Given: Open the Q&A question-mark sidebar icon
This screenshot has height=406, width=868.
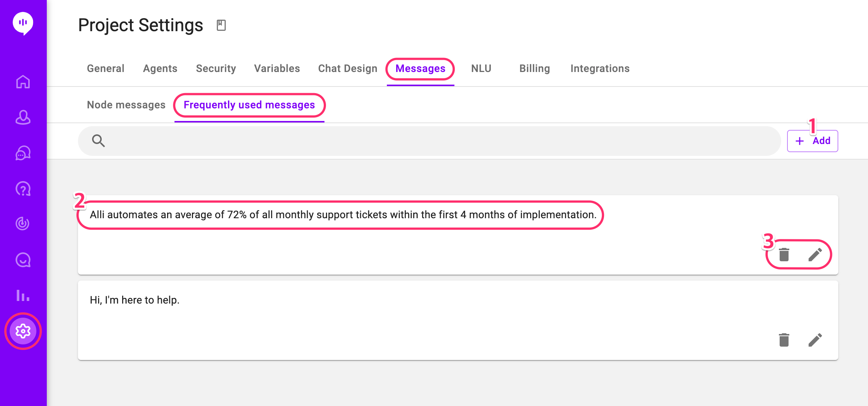Looking at the screenshot, I should [23, 189].
